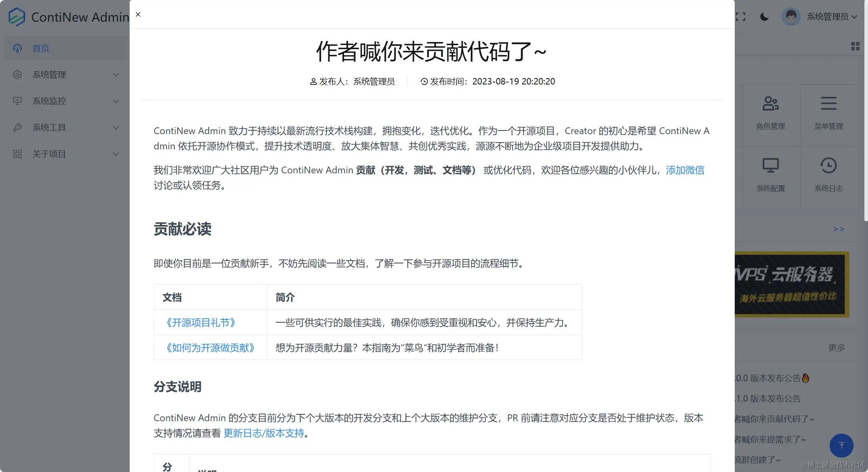Image resolution: width=868 pixels, height=472 pixels.
Task: Click the grid layout icon near 系统管理员
Action: pos(855,46)
